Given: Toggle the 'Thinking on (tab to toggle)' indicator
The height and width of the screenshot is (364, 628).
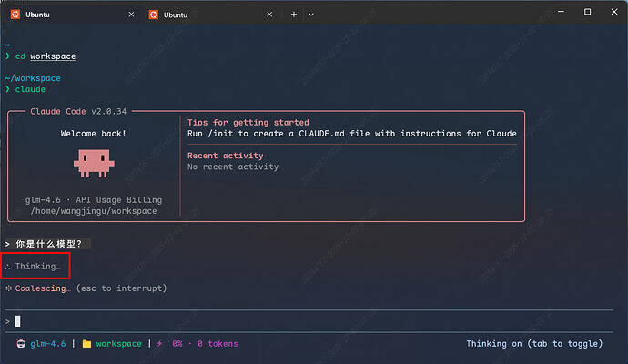Looking at the screenshot, I should click(534, 344).
